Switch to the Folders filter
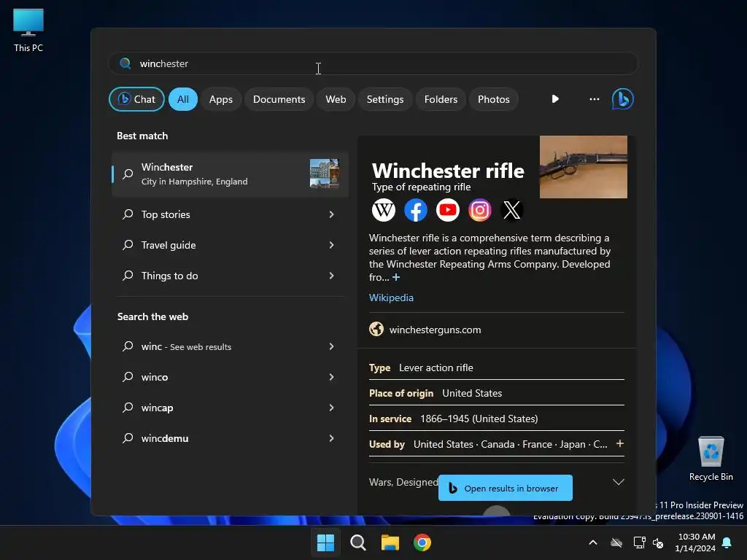Viewport: 747px width, 560px height. [441, 99]
